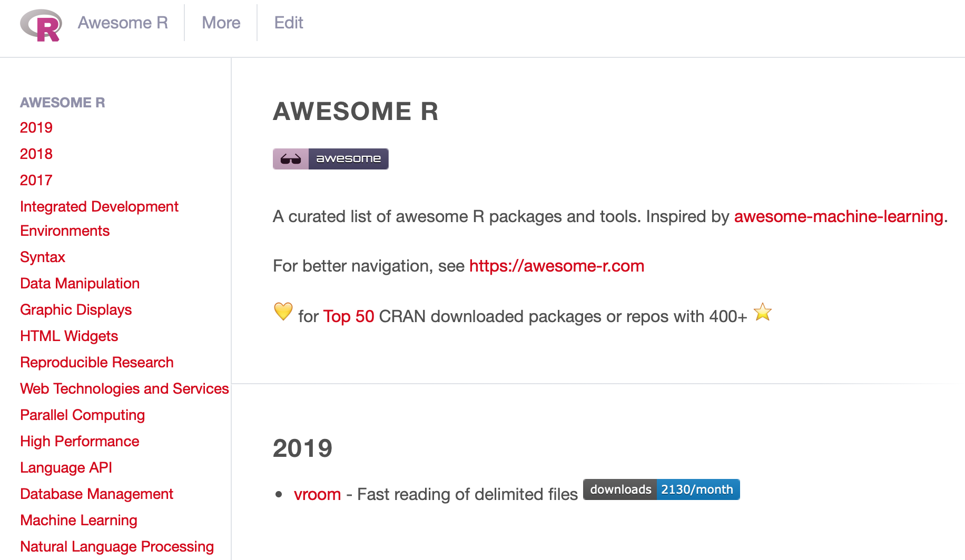Open the vroom package link
This screenshot has width=965, height=560.
pyautogui.click(x=317, y=494)
